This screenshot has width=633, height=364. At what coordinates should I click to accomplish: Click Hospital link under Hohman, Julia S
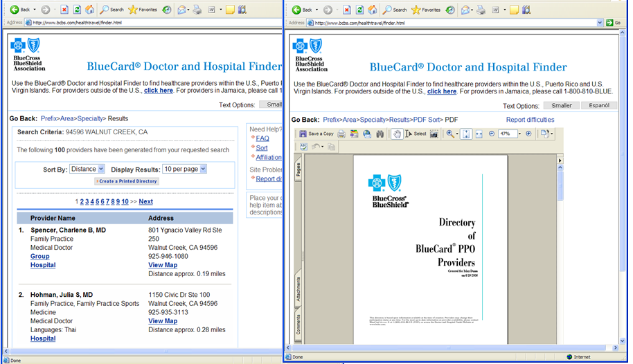tap(43, 338)
